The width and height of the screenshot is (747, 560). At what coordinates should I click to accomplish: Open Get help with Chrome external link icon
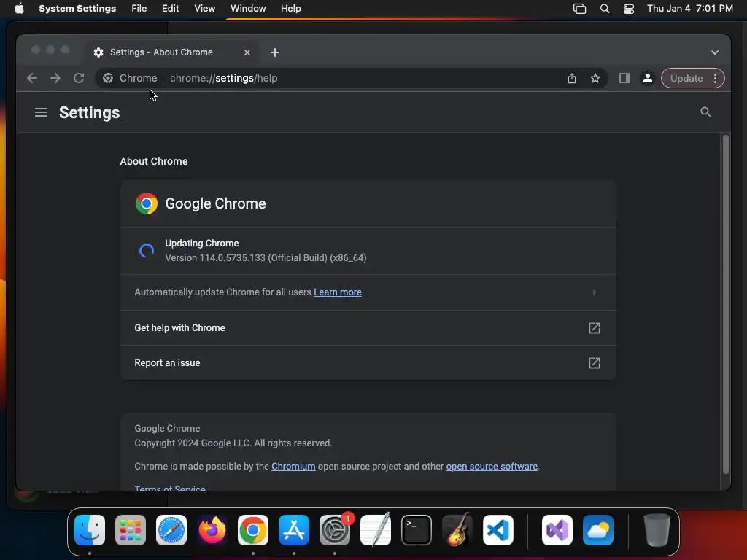pos(594,328)
